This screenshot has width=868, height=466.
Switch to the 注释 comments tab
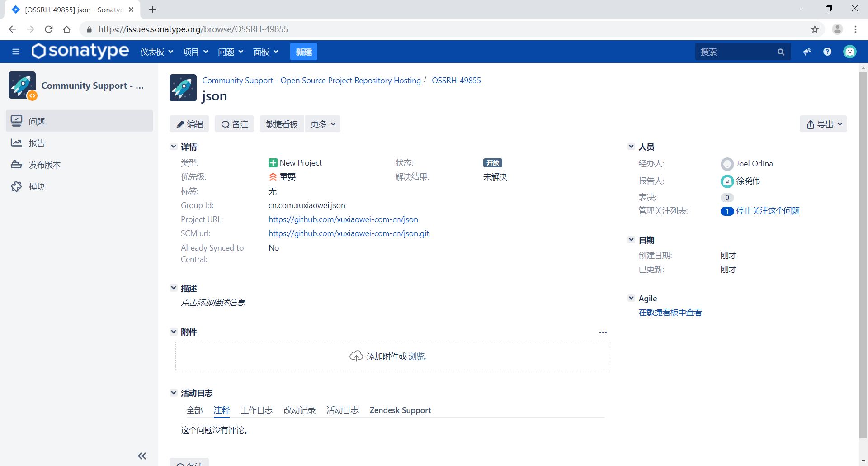(x=222, y=410)
